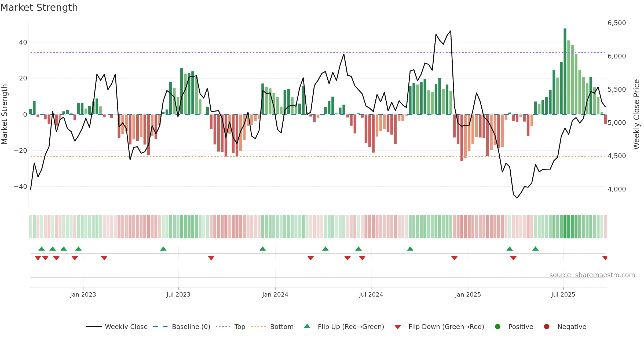Click the Jul 2025 x-axis label
644x362 pixels.
tap(563, 295)
